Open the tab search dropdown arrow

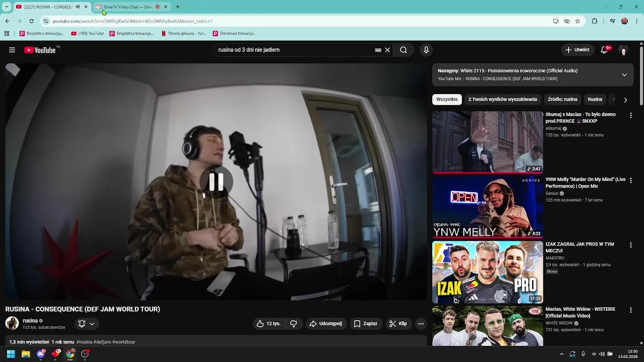click(7, 7)
